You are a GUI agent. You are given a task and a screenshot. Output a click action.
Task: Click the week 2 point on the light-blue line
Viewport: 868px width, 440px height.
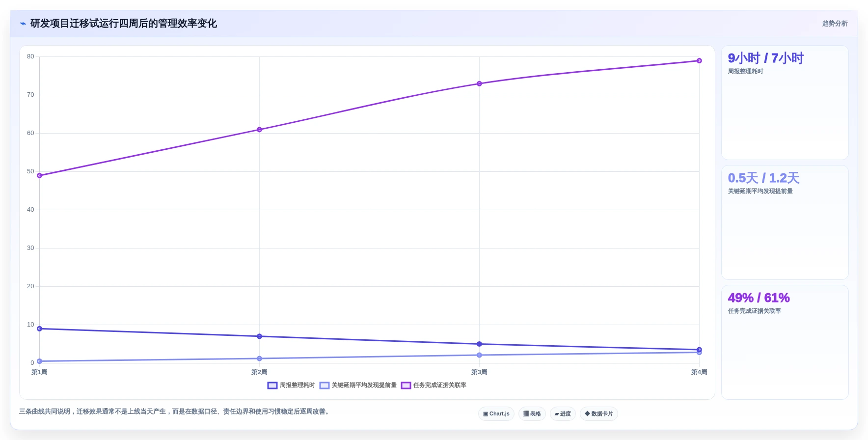click(x=260, y=358)
